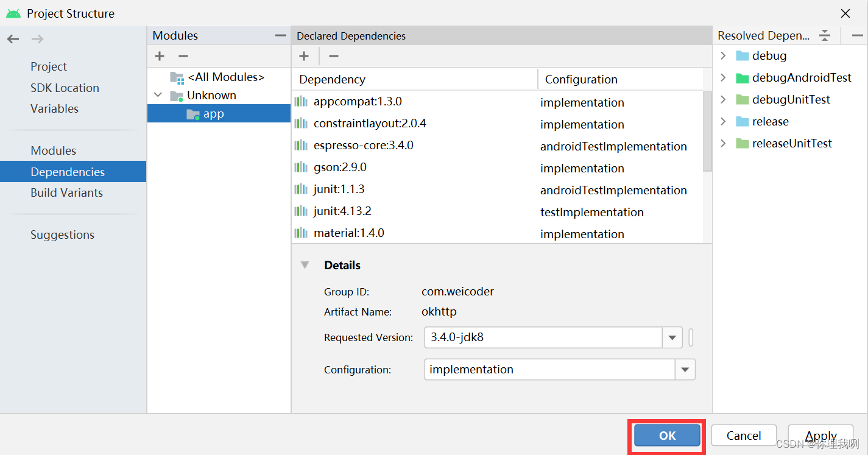Screen dimensions: 868x455
Task: Collapse all resolved dependencies via the toolbar icon
Action: [825, 35]
